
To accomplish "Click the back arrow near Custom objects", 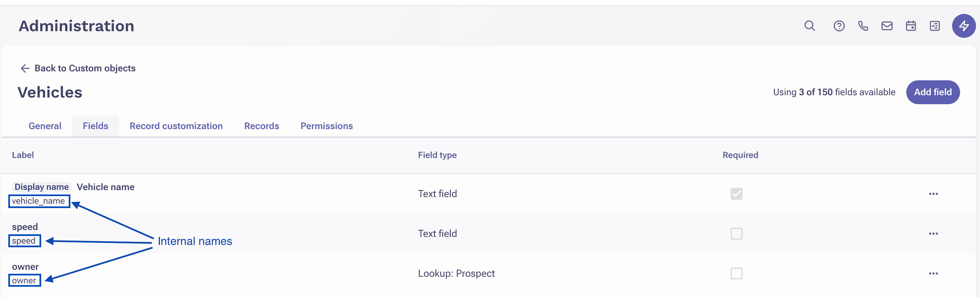I will [25, 68].
